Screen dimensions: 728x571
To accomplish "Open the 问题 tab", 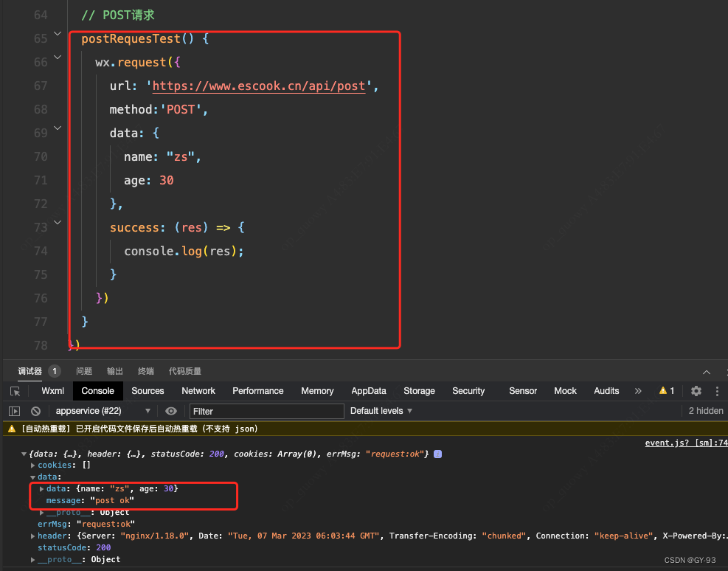I will [x=84, y=371].
